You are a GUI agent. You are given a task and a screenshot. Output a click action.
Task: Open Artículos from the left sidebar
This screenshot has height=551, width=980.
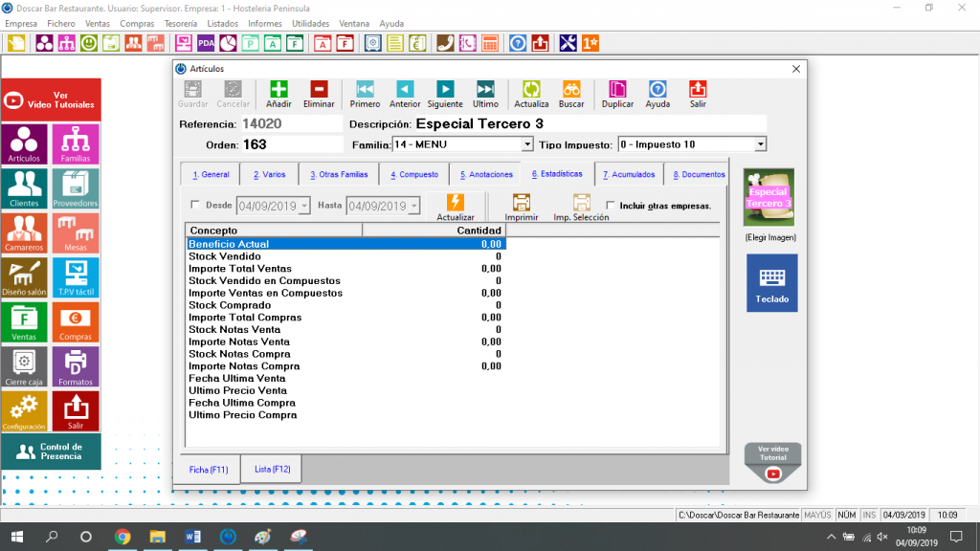click(x=24, y=143)
